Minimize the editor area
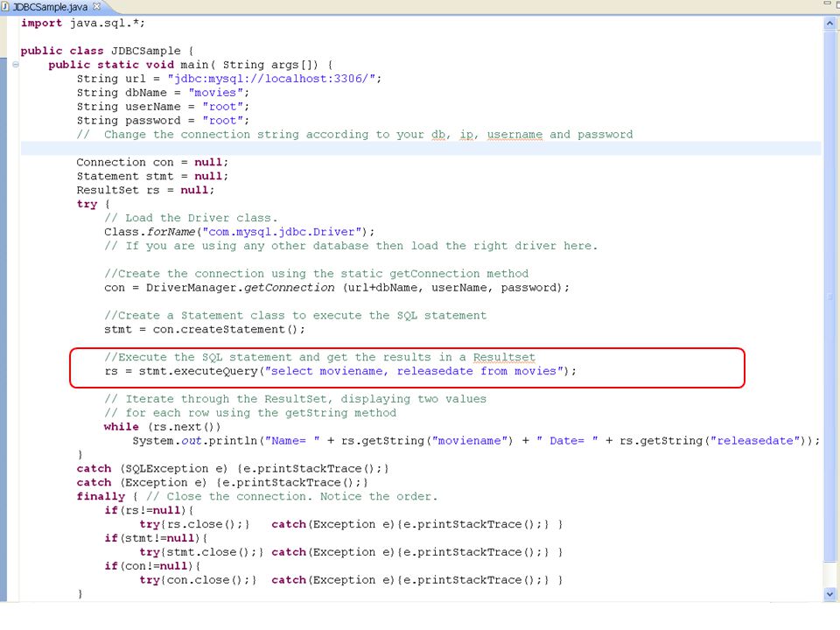This screenshot has width=840, height=630. (x=827, y=4)
